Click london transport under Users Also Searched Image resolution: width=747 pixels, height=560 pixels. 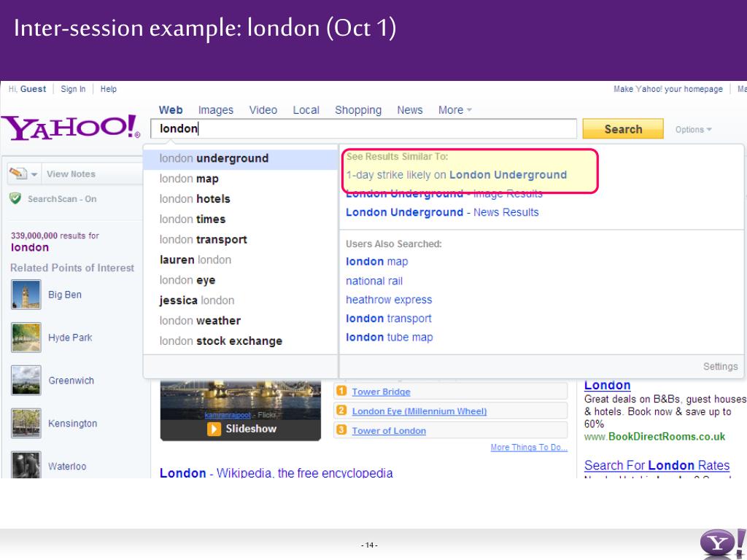(x=389, y=319)
